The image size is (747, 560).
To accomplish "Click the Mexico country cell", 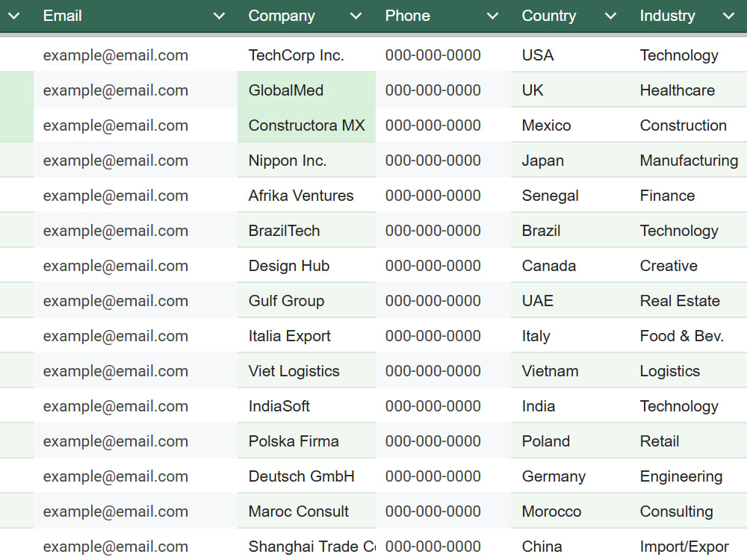I will (x=570, y=125).
